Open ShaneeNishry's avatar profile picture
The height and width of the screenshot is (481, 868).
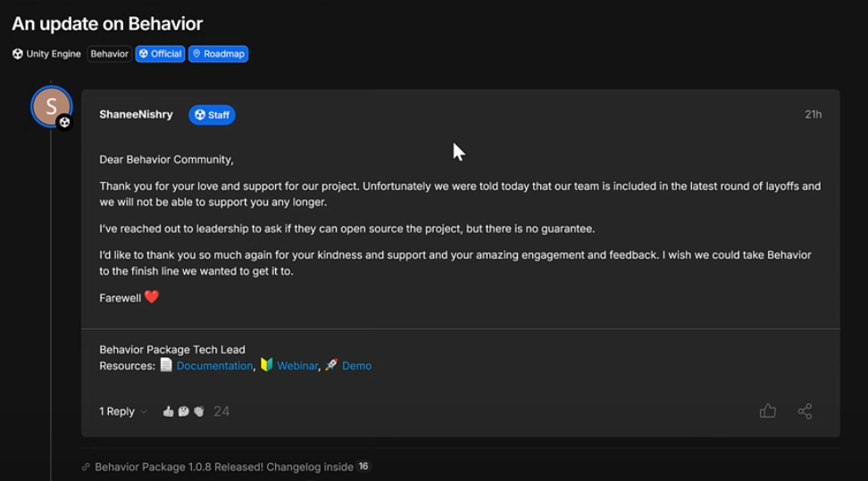point(51,106)
